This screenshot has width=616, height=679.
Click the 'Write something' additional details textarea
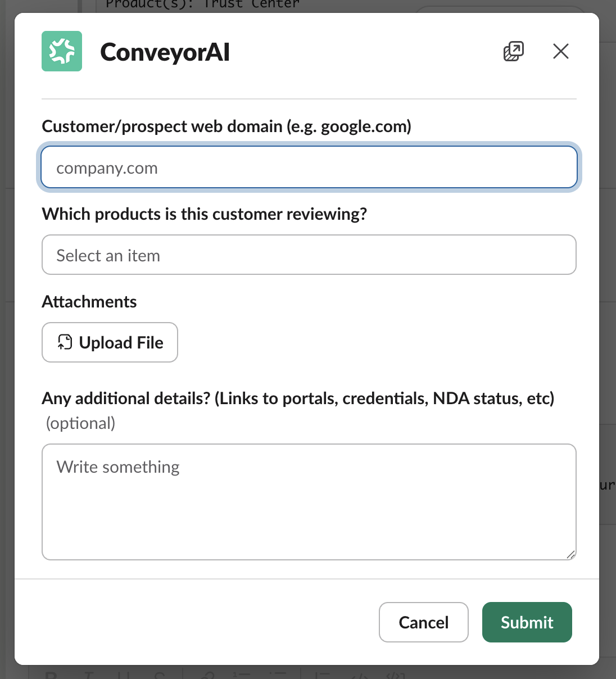click(309, 502)
